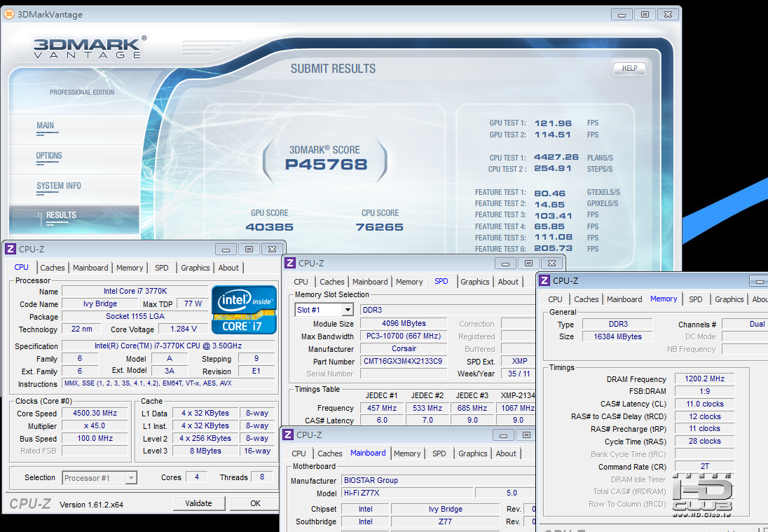Screen dimensions: 768x532
Task: Switch to the Caches tab in the Motherboard window
Action: (x=330, y=453)
